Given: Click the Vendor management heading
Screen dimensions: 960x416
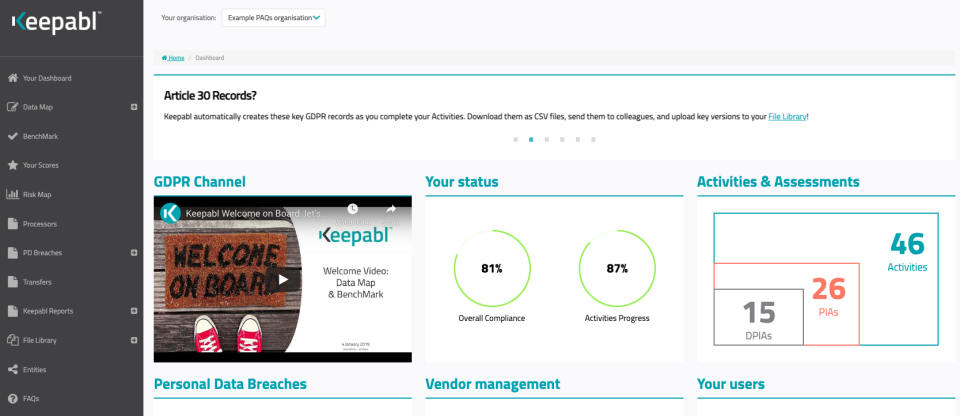Looking at the screenshot, I should click(x=493, y=384).
